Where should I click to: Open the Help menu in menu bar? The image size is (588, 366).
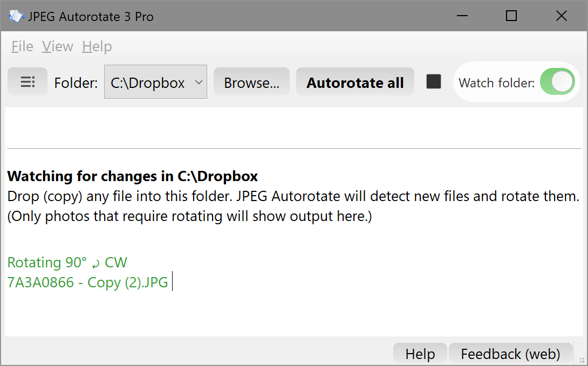coord(97,46)
